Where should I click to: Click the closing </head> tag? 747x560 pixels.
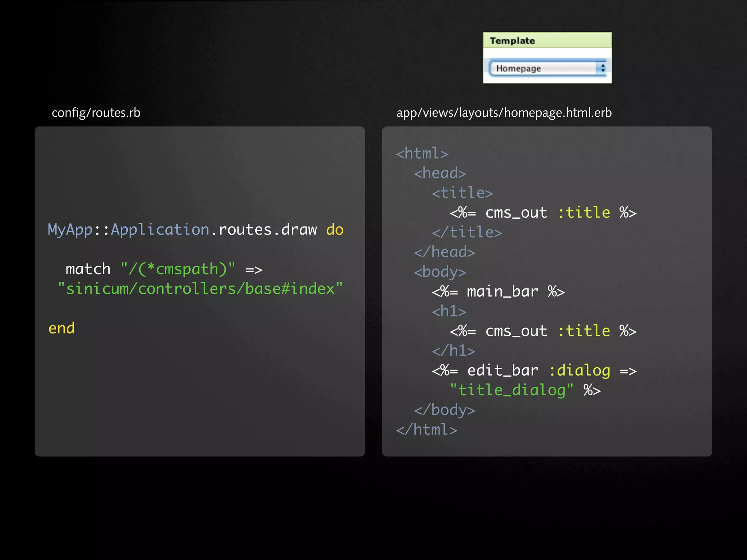tap(444, 252)
